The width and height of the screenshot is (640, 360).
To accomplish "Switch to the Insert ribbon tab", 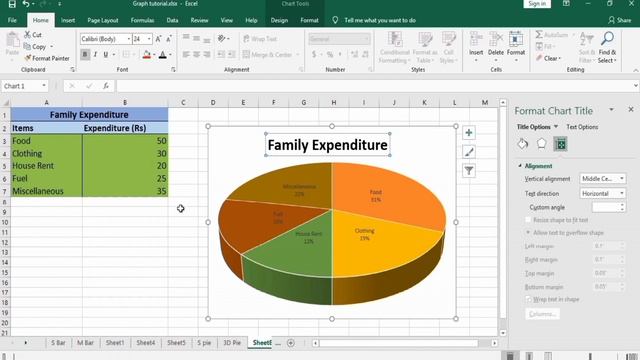I will pyautogui.click(x=68, y=20).
